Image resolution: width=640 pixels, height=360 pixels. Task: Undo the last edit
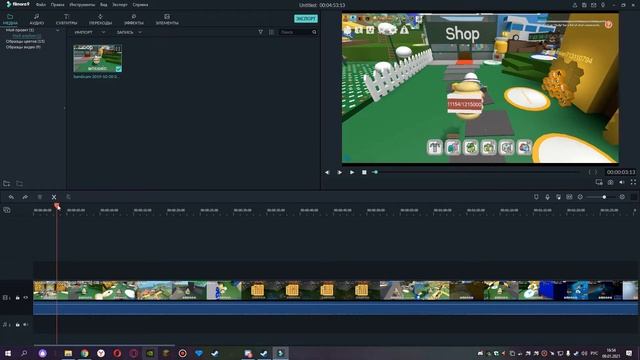click(11, 197)
